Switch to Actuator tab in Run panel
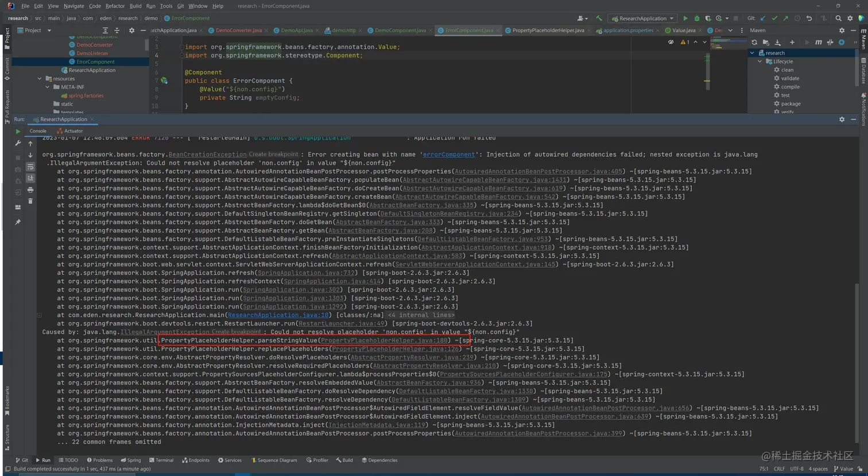The height and width of the screenshot is (476, 868). pos(69,131)
